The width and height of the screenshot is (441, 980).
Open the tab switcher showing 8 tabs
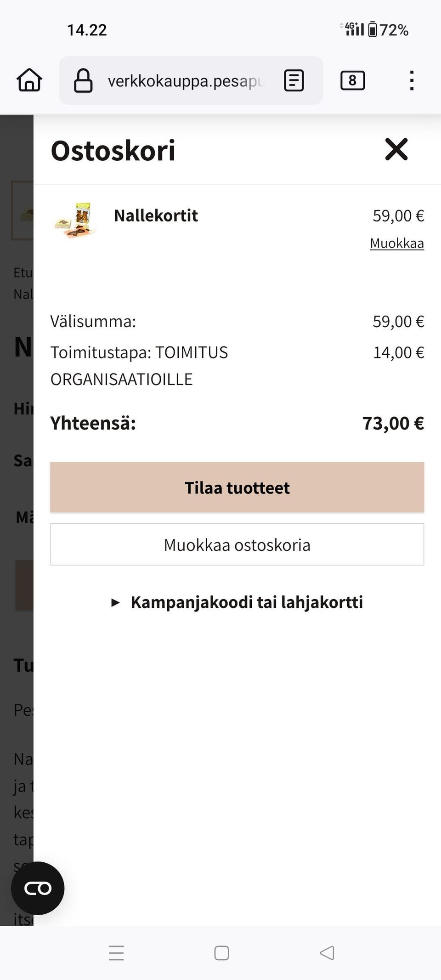click(x=352, y=81)
